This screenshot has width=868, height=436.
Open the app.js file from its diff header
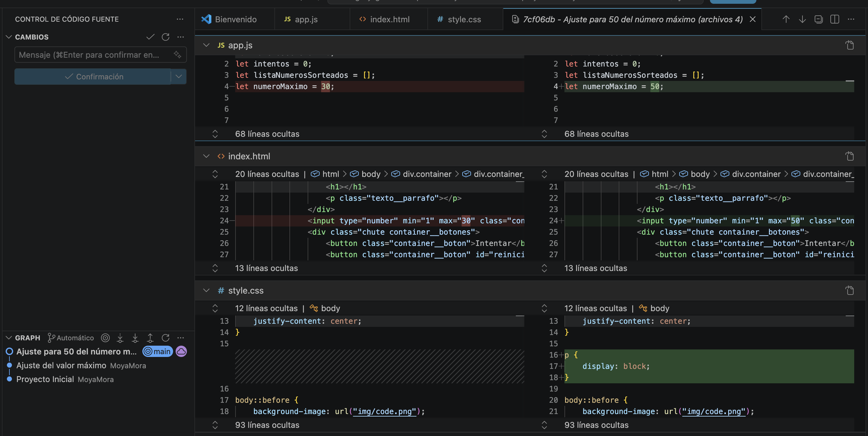(x=849, y=45)
